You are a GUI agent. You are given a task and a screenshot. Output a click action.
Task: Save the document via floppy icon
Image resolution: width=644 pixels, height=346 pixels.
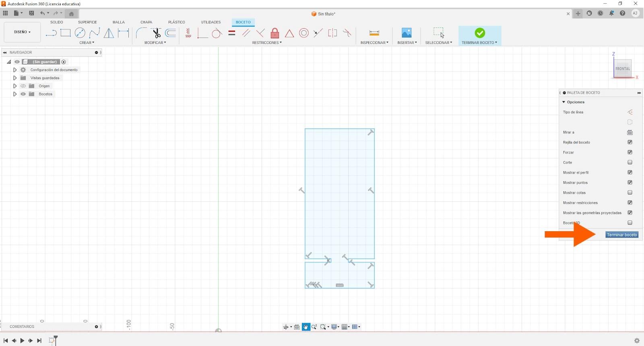click(x=31, y=13)
